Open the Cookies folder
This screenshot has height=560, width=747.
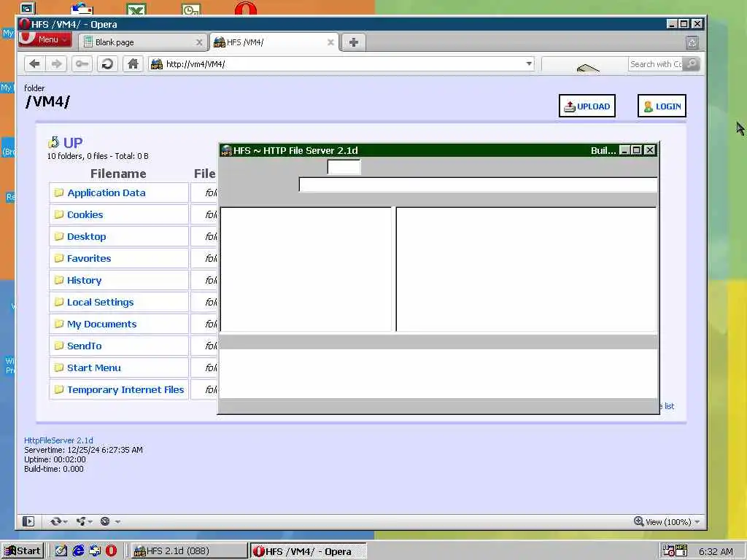tap(85, 215)
